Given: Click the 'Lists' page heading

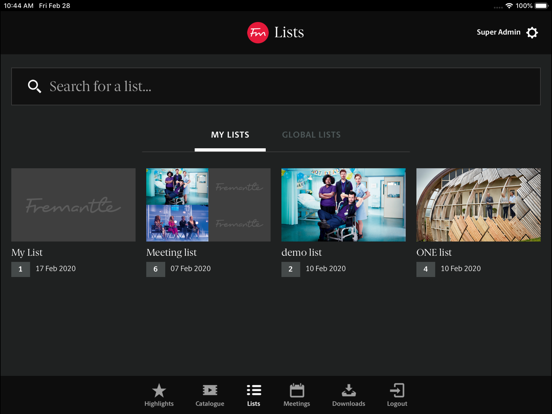Looking at the screenshot, I should pos(289,32).
